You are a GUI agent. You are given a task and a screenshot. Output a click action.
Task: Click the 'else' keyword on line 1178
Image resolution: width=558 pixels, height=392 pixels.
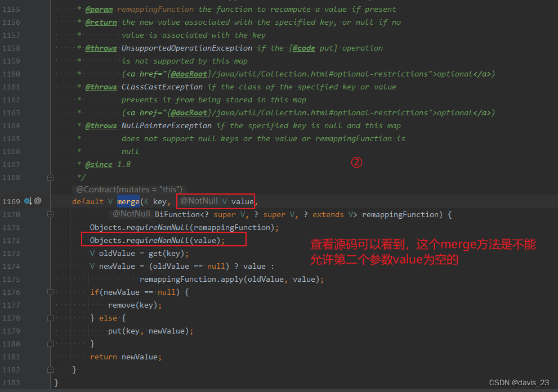(108, 318)
